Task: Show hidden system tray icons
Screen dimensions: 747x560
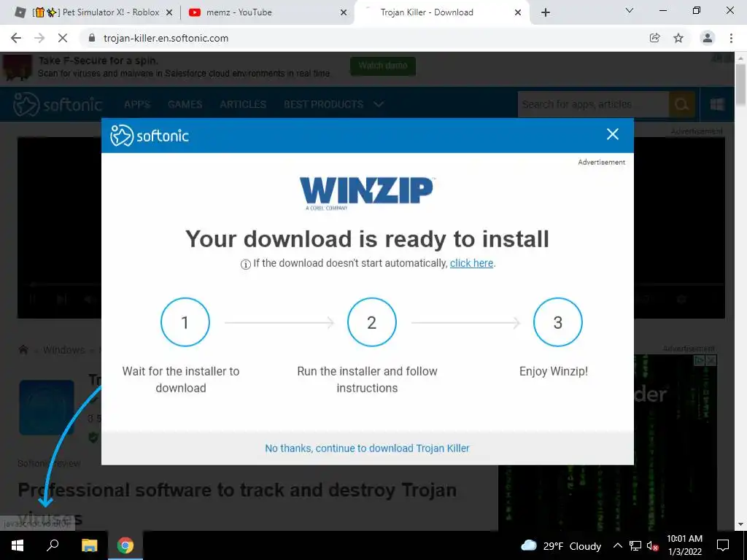Action: click(x=617, y=545)
